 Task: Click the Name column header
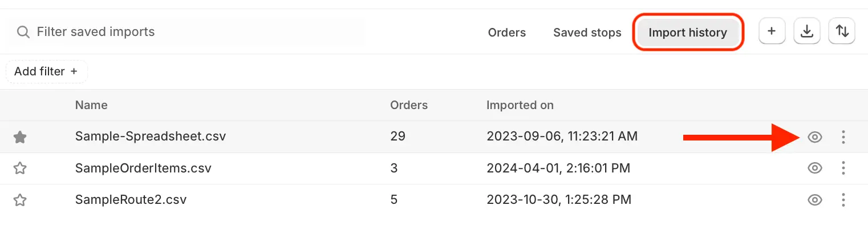click(91, 105)
